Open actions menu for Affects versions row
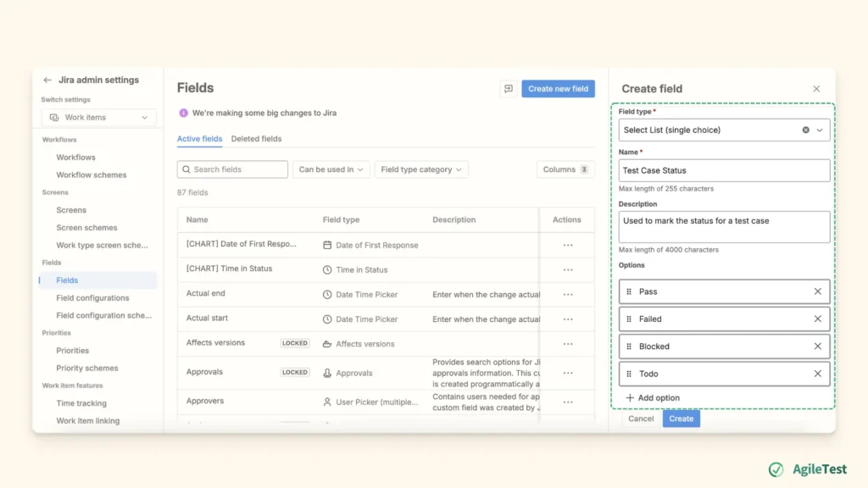Image resolution: width=868 pixels, height=488 pixels. point(568,344)
